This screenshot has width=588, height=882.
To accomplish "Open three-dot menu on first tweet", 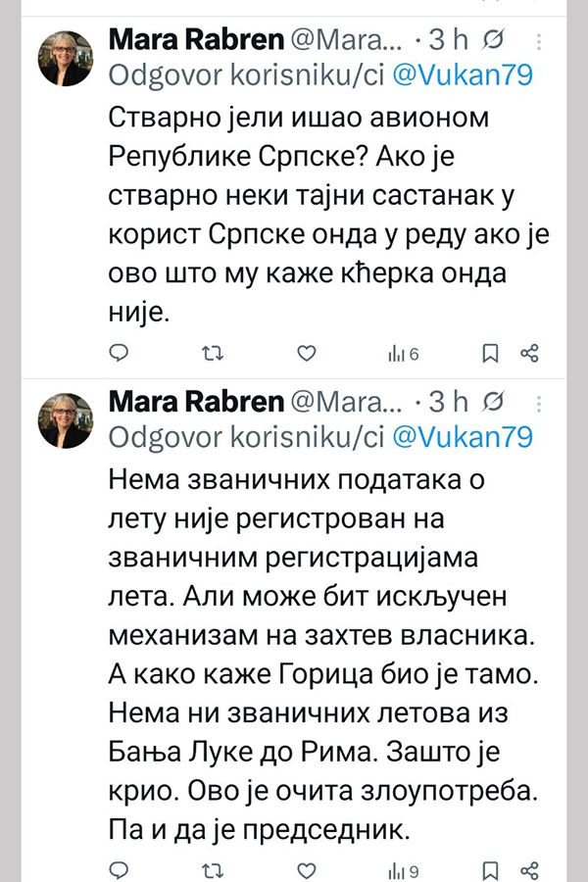I will point(538,40).
